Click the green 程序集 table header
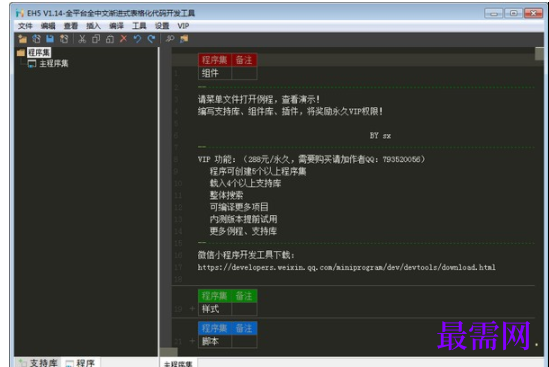 point(215,296)
